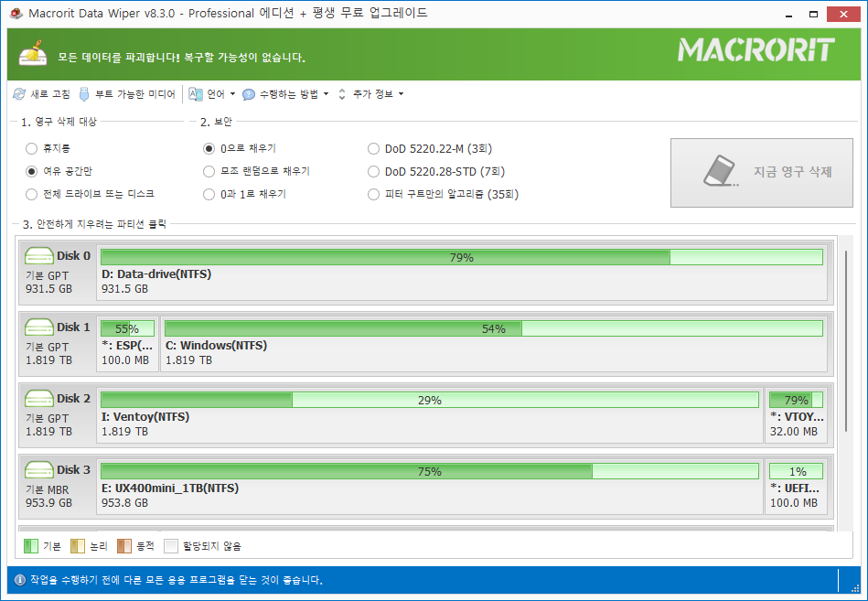Select the C: Windows partition
Image resolution: width=868 pixels, height=601 pixels.
(x=494, y=344)
